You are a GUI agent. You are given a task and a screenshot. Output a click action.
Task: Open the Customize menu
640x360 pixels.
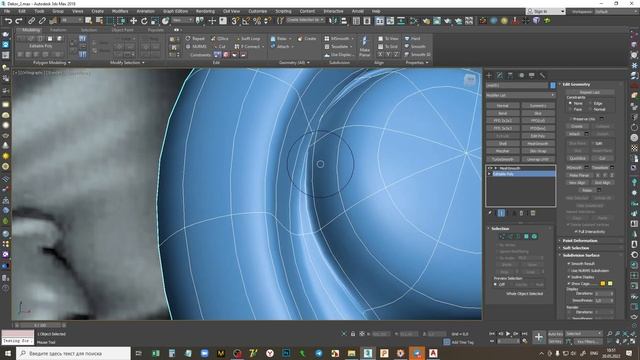point(258,11)
